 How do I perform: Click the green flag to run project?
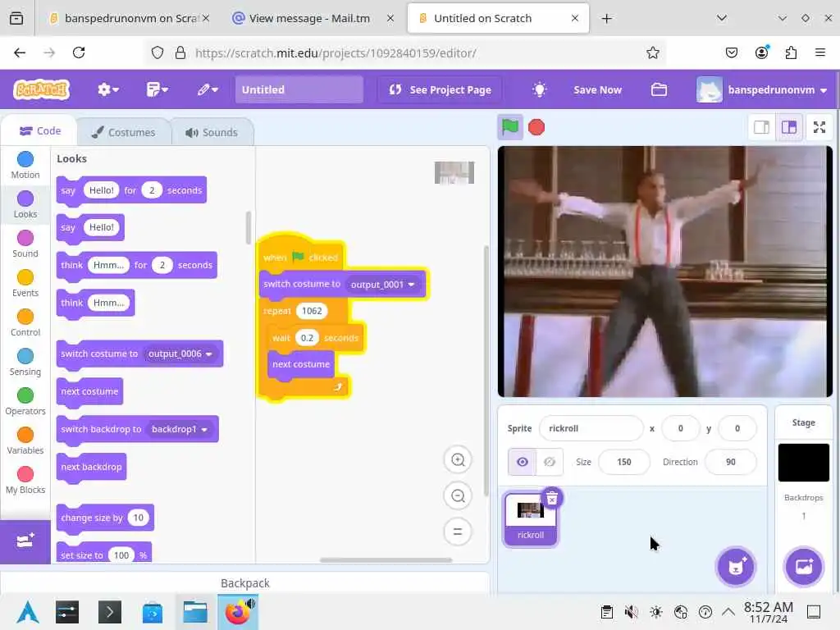coord(509,127)
